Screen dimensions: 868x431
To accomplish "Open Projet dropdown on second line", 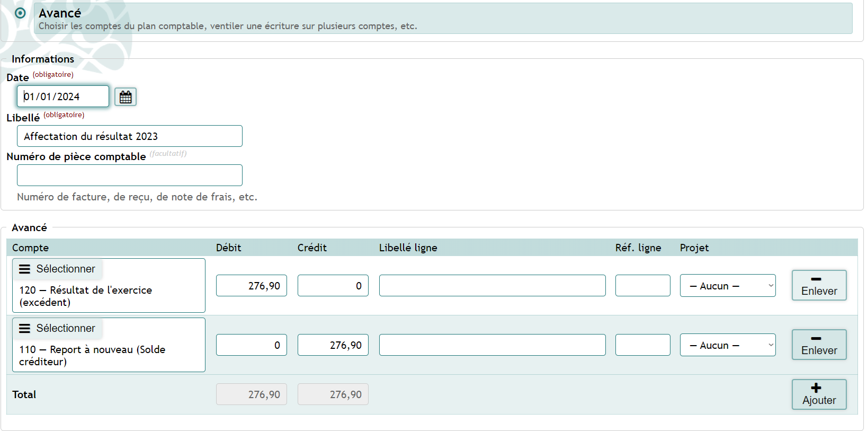I will (727, 345).
